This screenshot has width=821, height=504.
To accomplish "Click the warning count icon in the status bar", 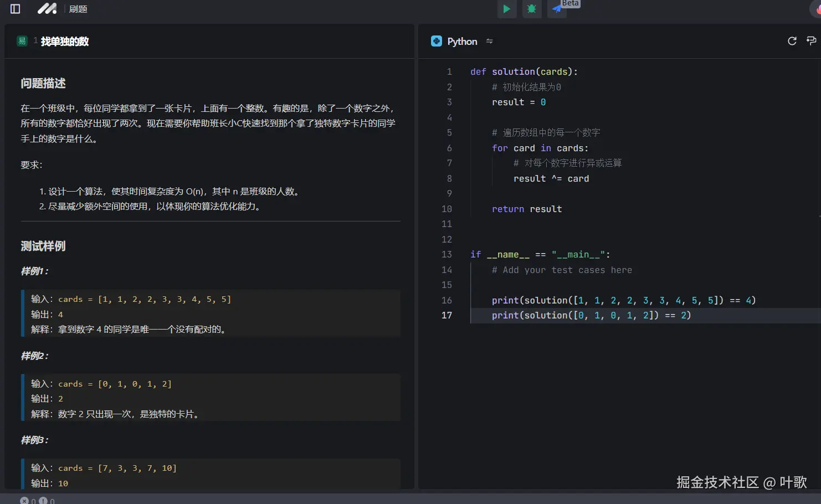I will point(43,501).
